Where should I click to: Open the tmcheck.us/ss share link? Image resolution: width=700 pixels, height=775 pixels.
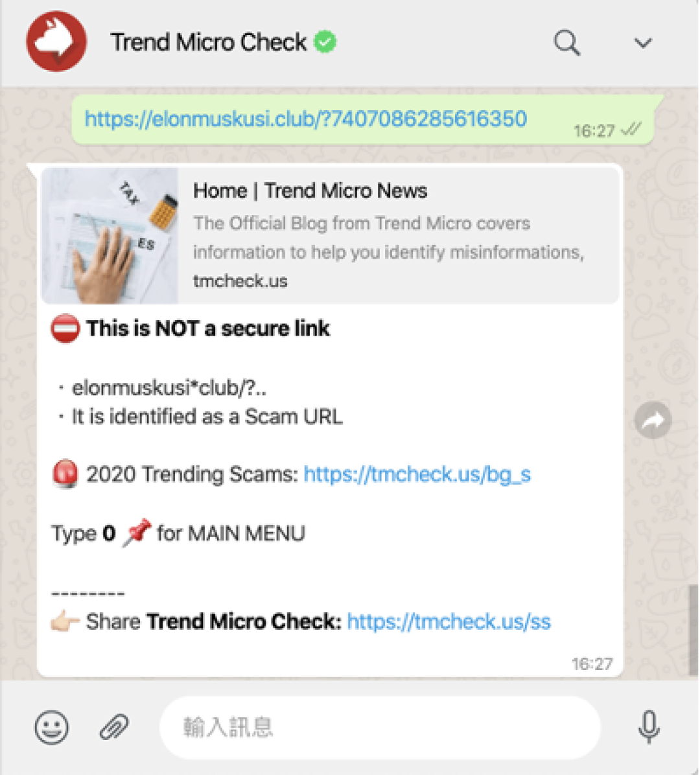(449, 621)
